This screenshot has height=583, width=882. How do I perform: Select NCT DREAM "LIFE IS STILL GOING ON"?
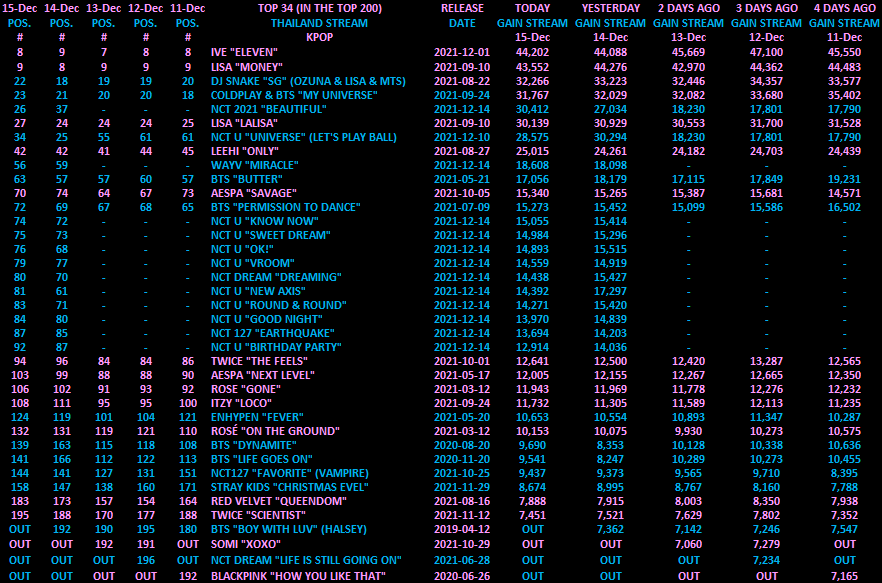306,560
